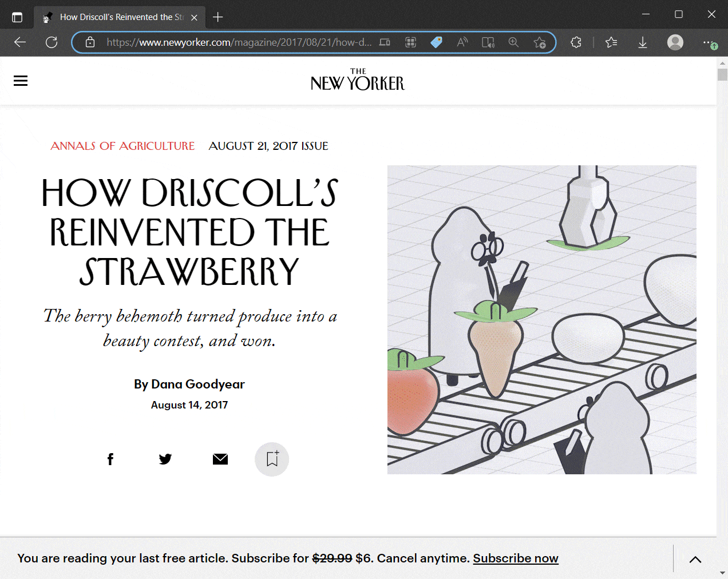Open the hamburger navigation menu

(x=21, y=81)
